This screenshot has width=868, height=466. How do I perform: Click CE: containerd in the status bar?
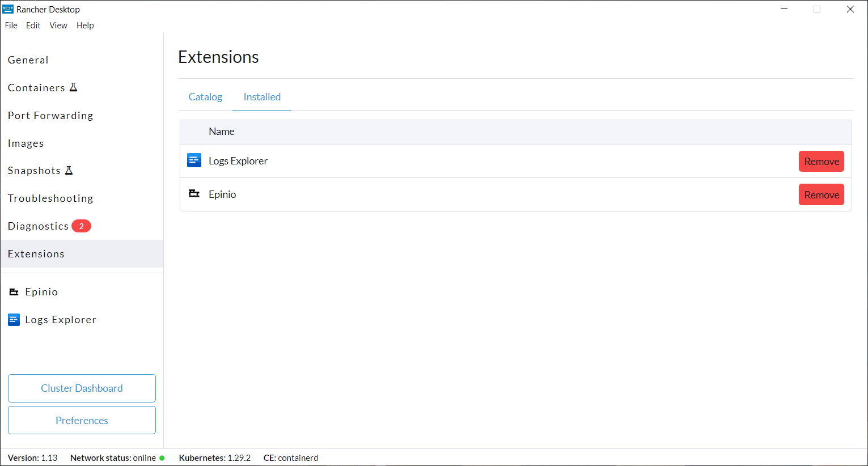click(x=291, y=458)
